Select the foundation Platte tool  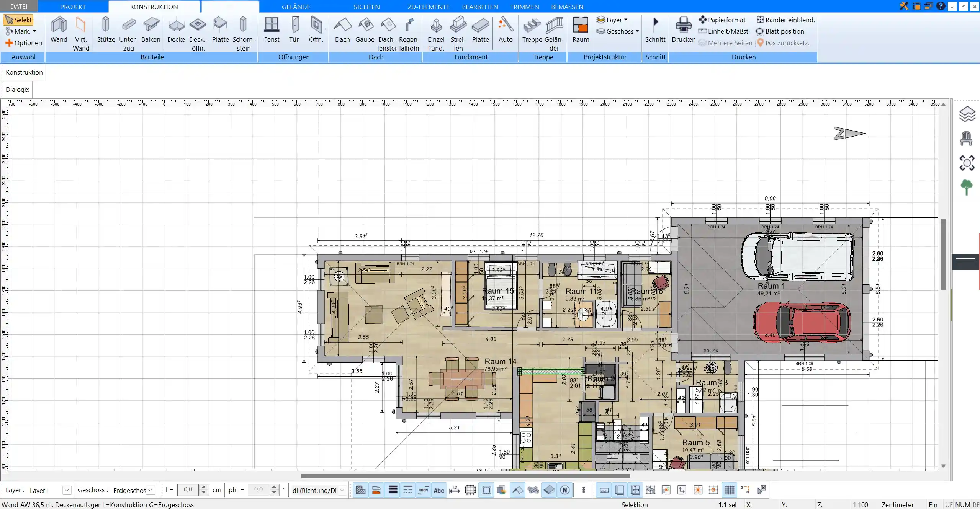pos(481,30)
